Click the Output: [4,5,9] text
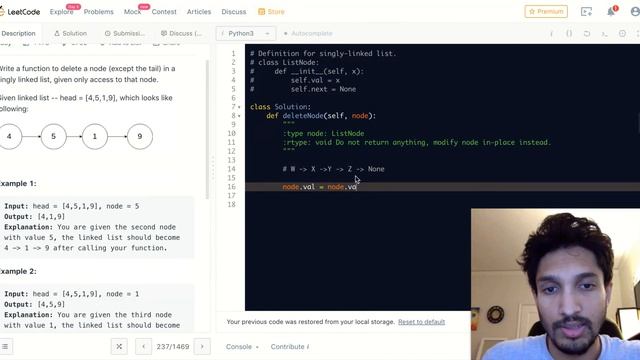 click(x=34, y=304)
